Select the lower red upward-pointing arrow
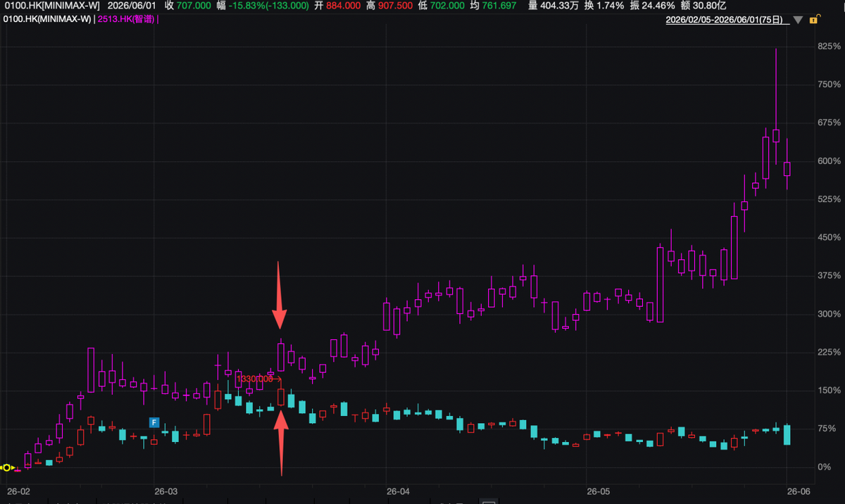This screenshot has width=845, height=504. (x=281, y=443)
